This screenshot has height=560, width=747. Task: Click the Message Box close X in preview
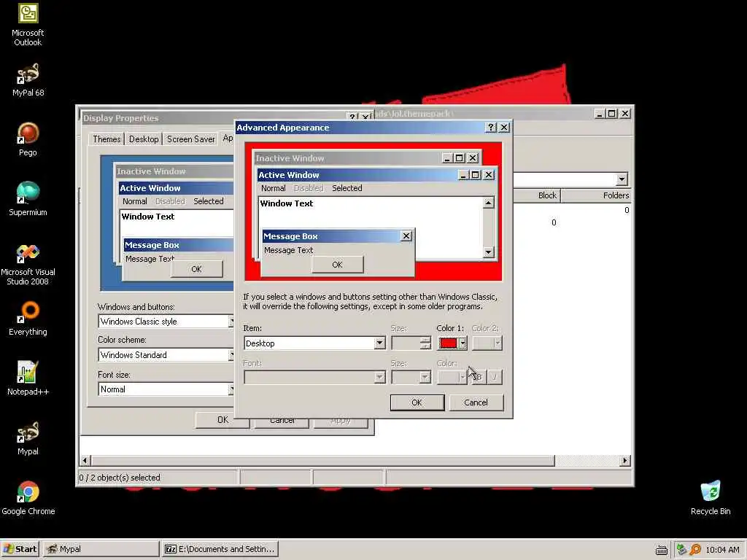pyautogui.click(x=406, y=236)
